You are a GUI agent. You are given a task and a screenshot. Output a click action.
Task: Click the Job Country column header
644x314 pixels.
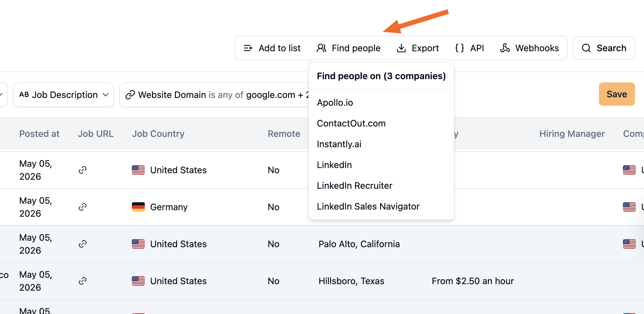(158, 134)
